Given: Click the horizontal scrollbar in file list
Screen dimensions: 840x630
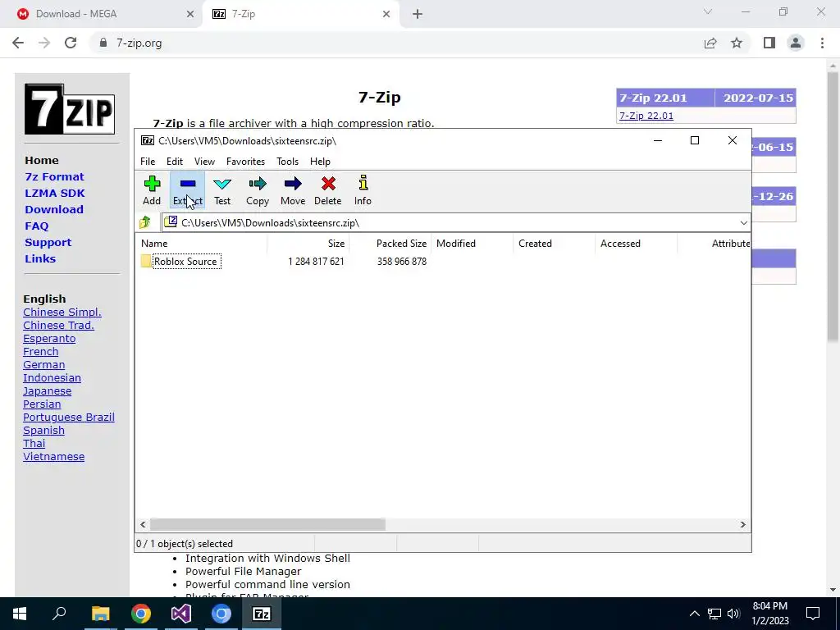Looking at the screenshot, I should (x=267, y=524).
